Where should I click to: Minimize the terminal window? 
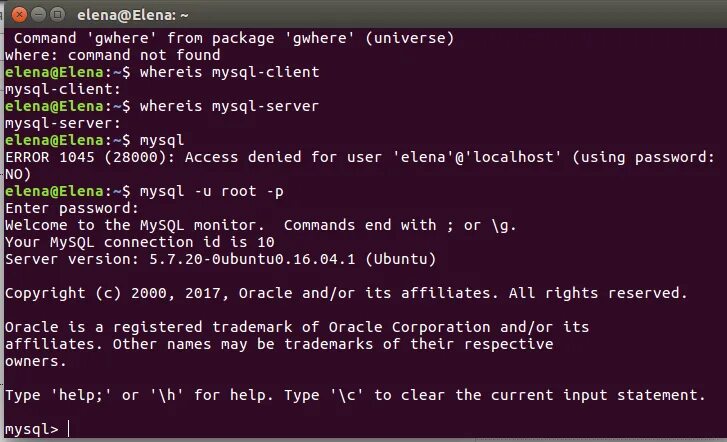coord(36,14)
